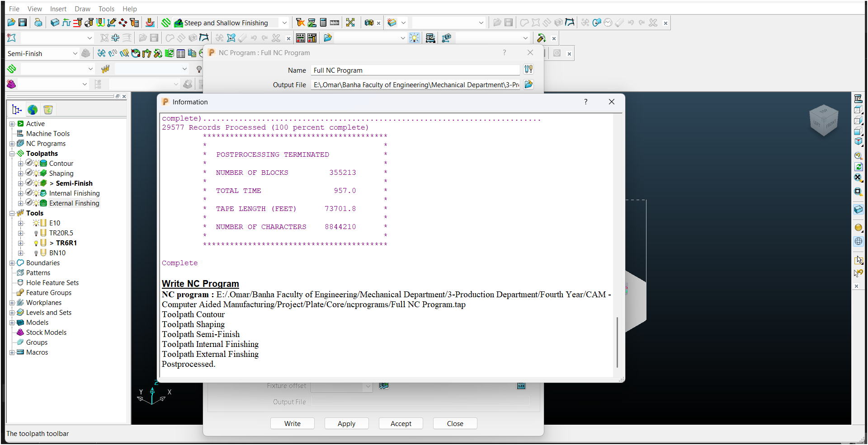Screen dimensions: 868x445
Task: Toggle the E10 tool light bulb
Action: tap(36, 223)
